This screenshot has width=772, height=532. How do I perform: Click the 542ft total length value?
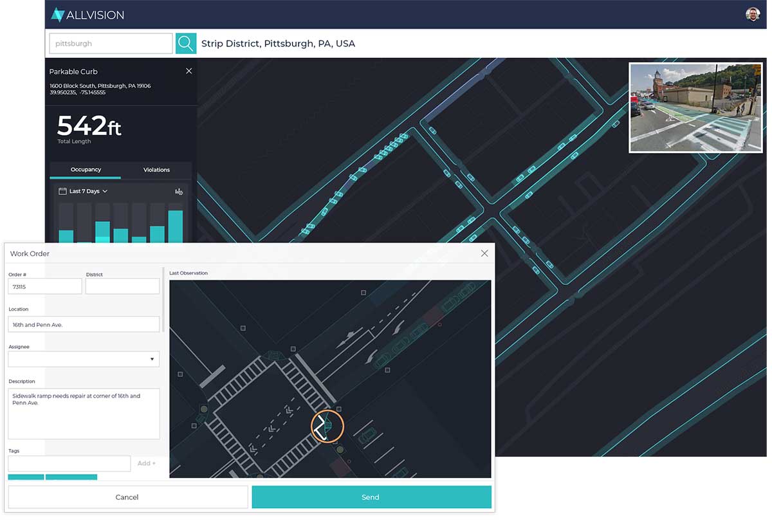(x=89, y=125)
